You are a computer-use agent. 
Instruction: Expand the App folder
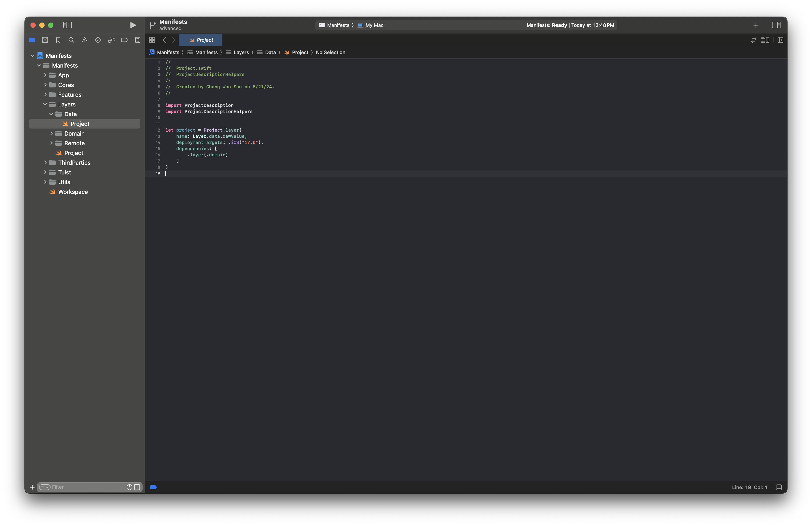click(45, 75)
